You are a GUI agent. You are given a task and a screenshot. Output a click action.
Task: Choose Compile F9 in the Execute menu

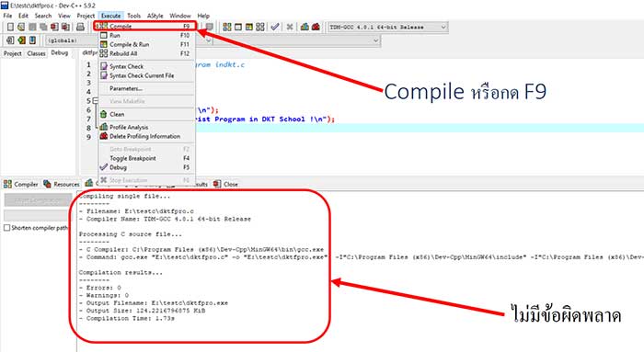point(145,26)
